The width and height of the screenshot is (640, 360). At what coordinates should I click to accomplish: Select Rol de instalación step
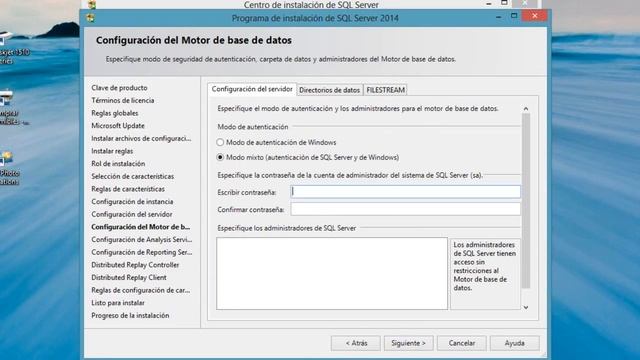pos(118,164)
